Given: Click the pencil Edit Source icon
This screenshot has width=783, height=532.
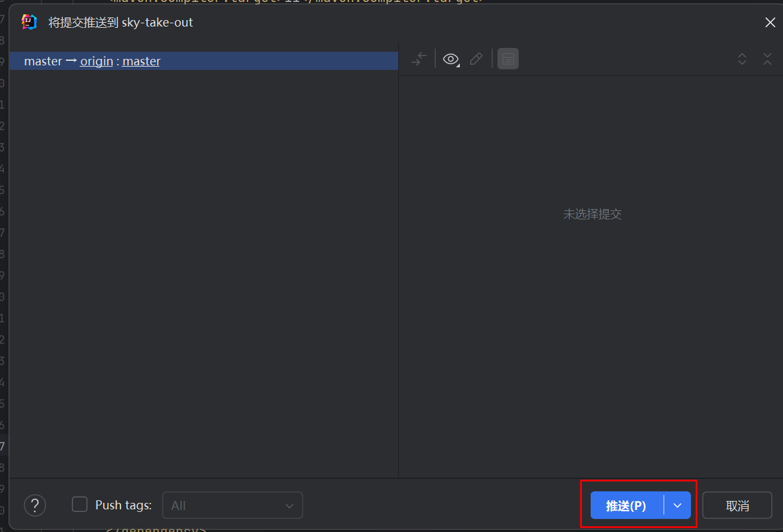Looking at the screenshot, I should [476, 59].
